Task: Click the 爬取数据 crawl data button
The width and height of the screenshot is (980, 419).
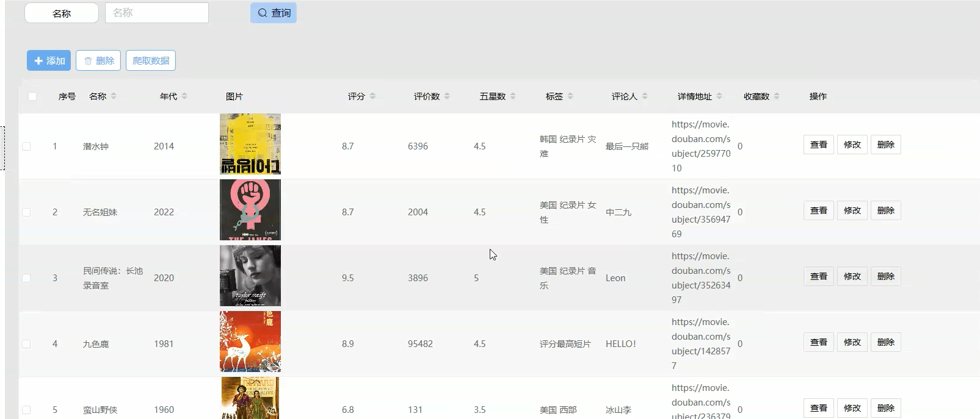Action: 151,60
